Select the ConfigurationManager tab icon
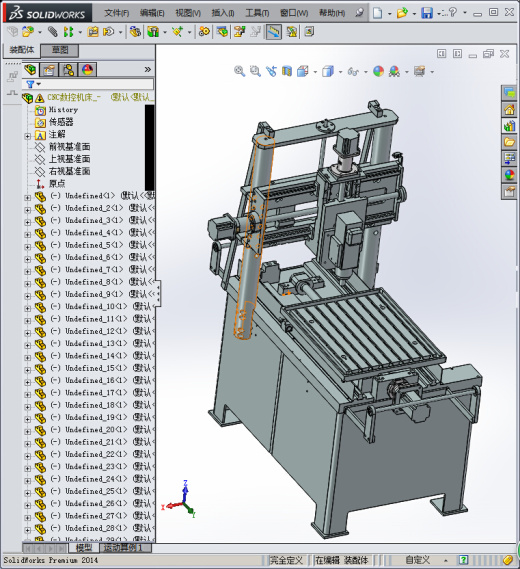The width and height of the screenshot is (520, 569). (68, 69)
